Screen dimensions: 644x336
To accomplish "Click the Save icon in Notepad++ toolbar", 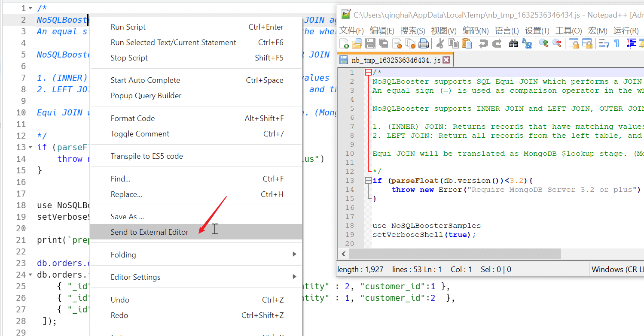I will [x=370, y=43].
